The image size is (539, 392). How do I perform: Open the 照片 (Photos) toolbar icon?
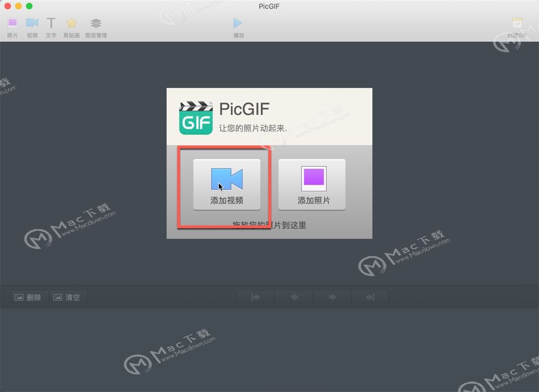click(12, 27)
